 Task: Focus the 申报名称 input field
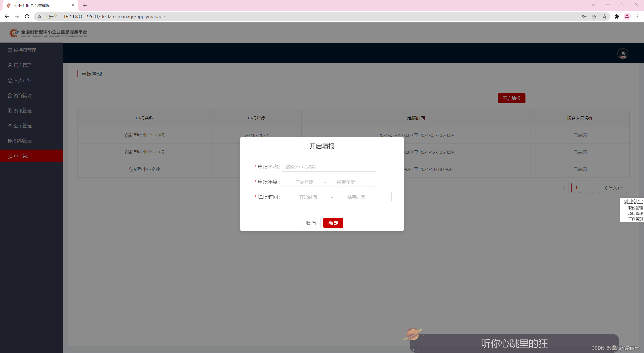tap(329, 167)
